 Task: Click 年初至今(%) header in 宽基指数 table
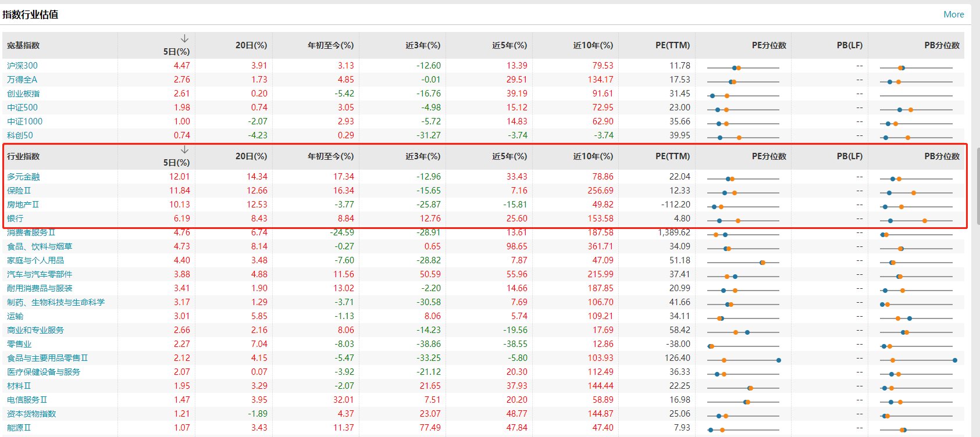[330, 45]
